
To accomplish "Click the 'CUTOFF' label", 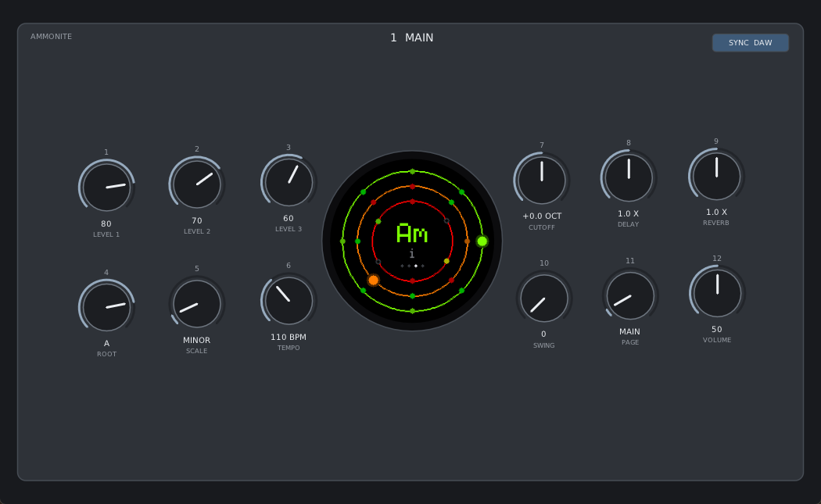I will tap(541, 227).
